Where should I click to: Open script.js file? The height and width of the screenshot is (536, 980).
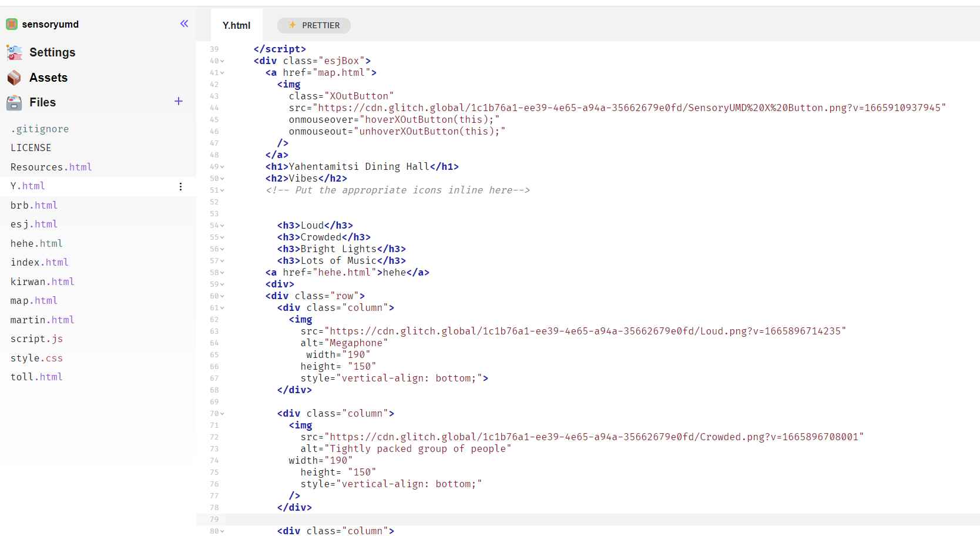click(x=36, y=339)
